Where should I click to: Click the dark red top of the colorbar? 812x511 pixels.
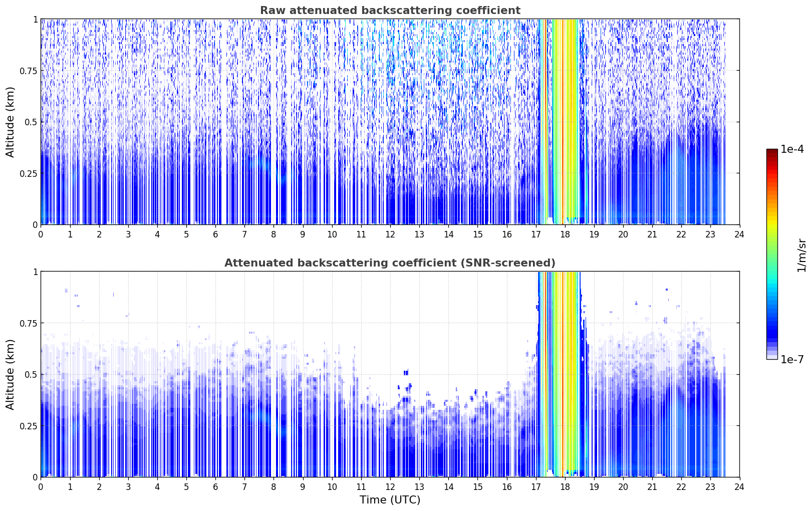coord(772,153)
